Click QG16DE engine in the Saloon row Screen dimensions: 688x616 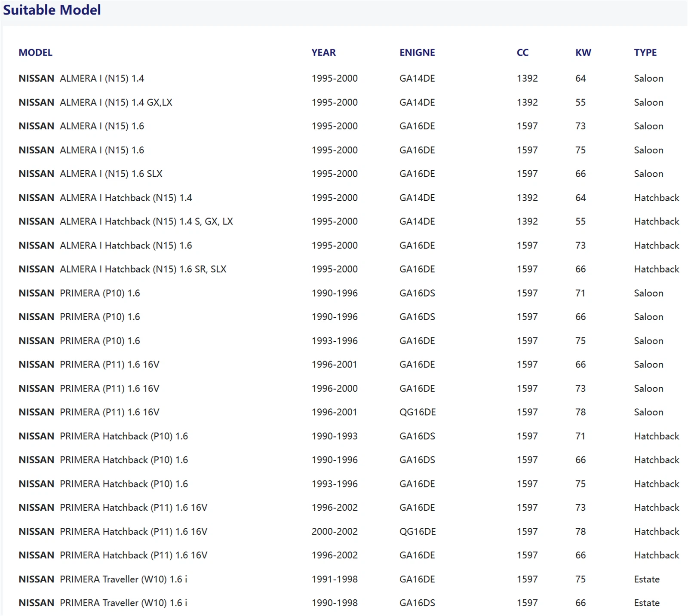point(418,412)
